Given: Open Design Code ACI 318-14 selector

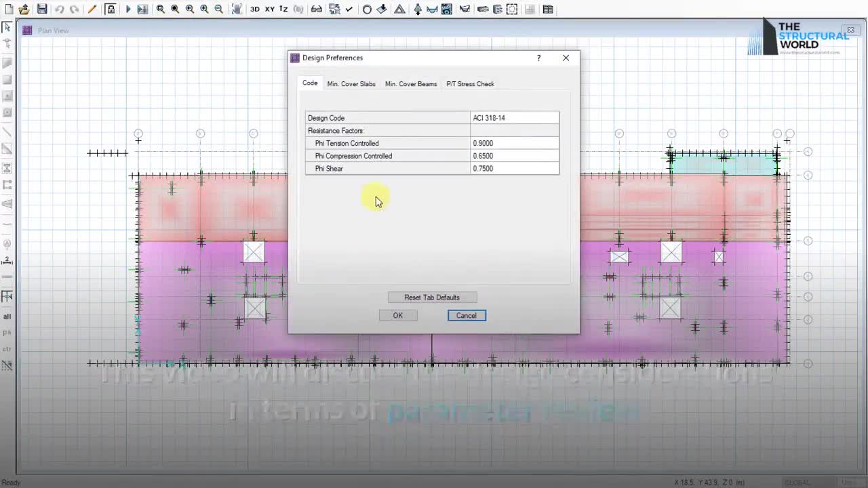Looking at the screenshot, I should pos(515,118).
